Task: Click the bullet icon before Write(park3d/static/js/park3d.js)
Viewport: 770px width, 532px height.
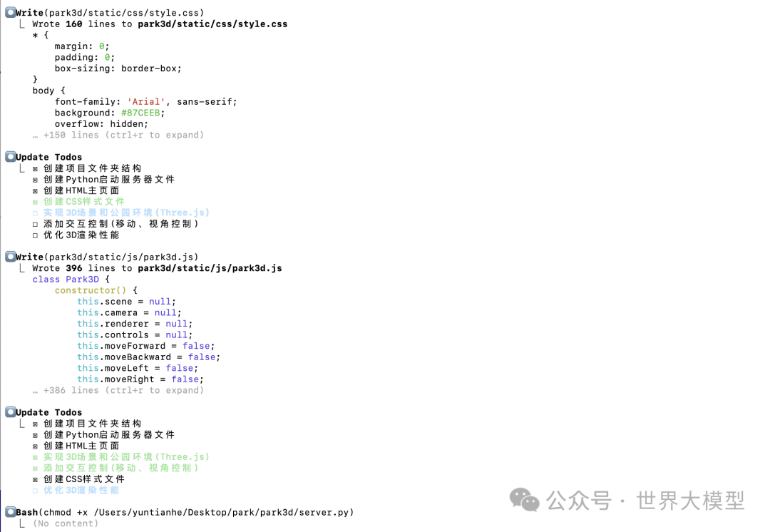Action: tap(10, 257)
